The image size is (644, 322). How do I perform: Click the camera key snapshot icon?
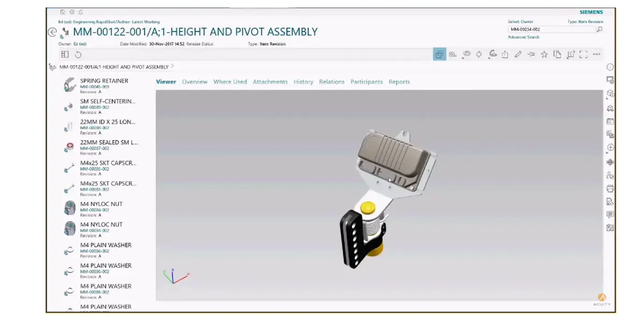click(x=453, y=54)
